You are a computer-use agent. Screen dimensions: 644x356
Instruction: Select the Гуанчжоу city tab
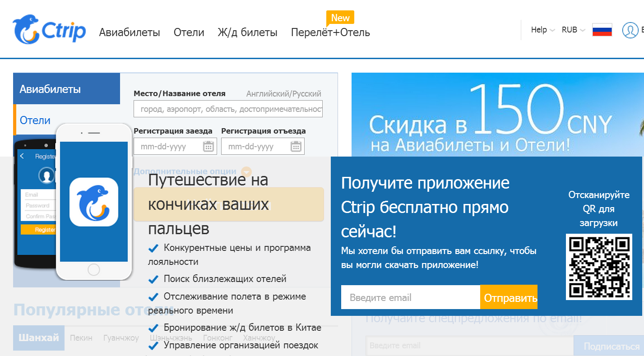coord(121,338)
